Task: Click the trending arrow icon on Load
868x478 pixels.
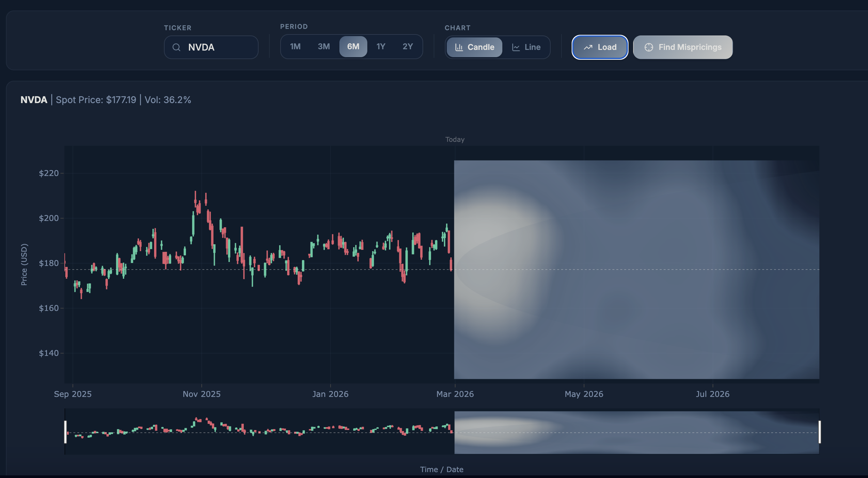Action: 588,48
